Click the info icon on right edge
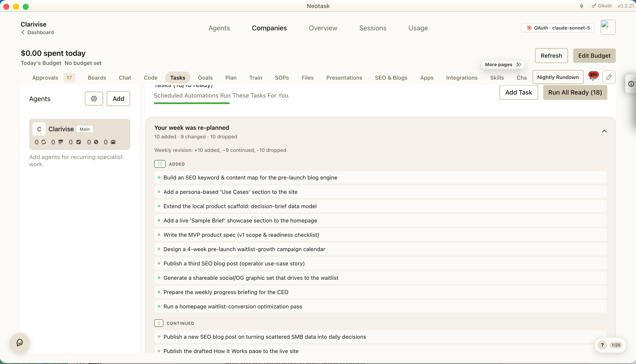Viewport: 636px width, 364px height. point(631,84)
